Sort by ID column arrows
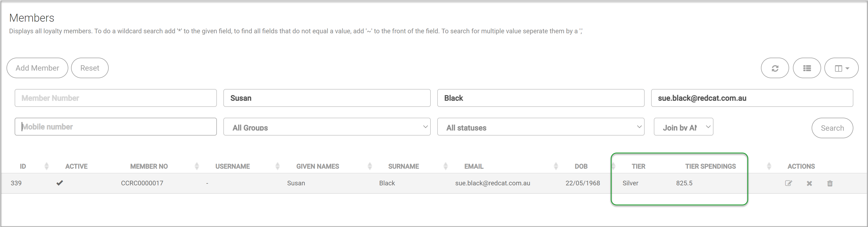 tap(47, 166)
